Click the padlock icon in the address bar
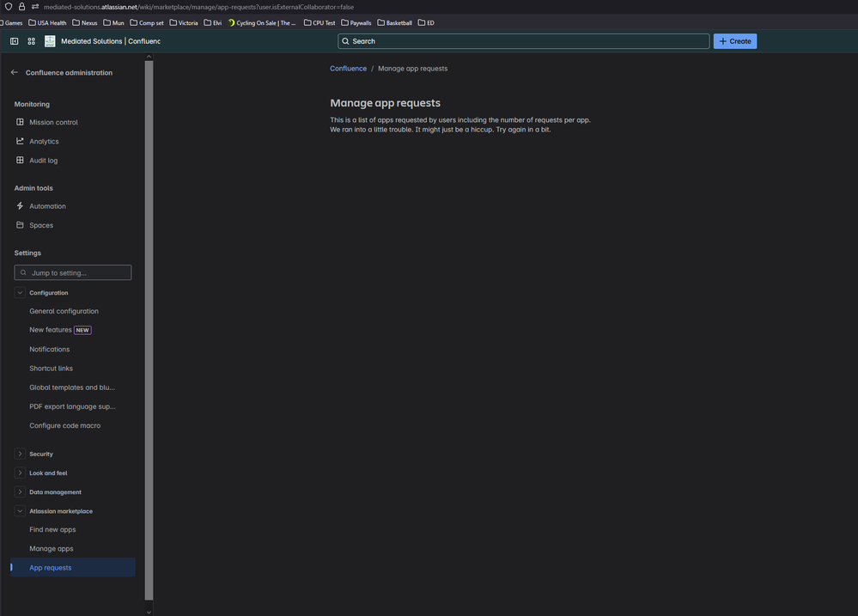Viewport: 858px width, 616px height. (21, 7)
